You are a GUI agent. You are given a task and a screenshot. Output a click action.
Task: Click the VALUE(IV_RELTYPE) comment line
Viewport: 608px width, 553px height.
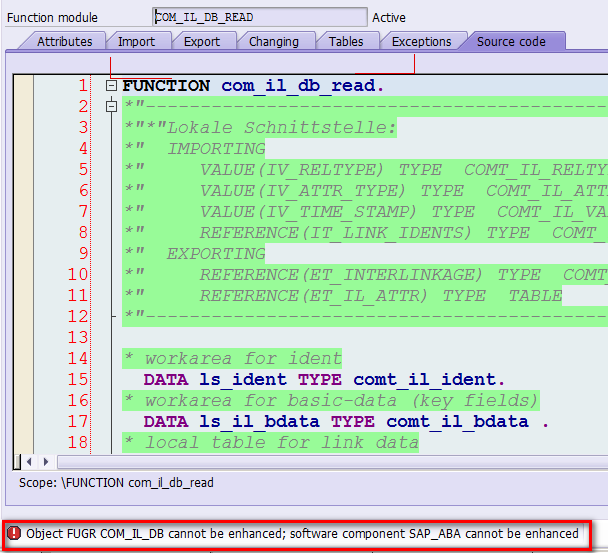[365, 169]
